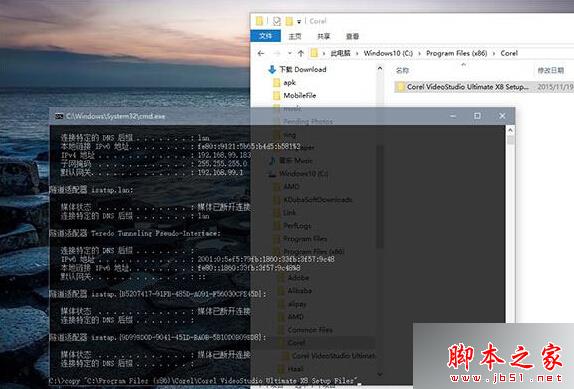
Task: Click the up arrow of the cmd scrollbar
Action: [x=510, y=130]
